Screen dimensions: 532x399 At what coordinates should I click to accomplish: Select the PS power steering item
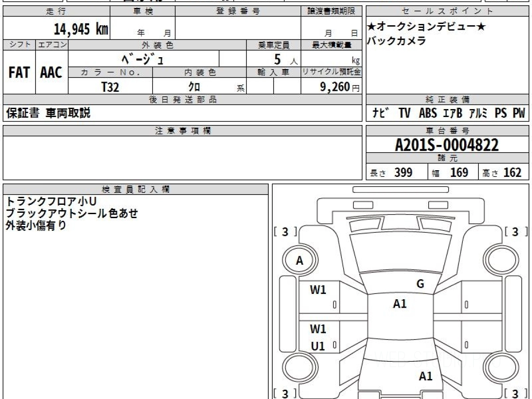click(501, 113)
